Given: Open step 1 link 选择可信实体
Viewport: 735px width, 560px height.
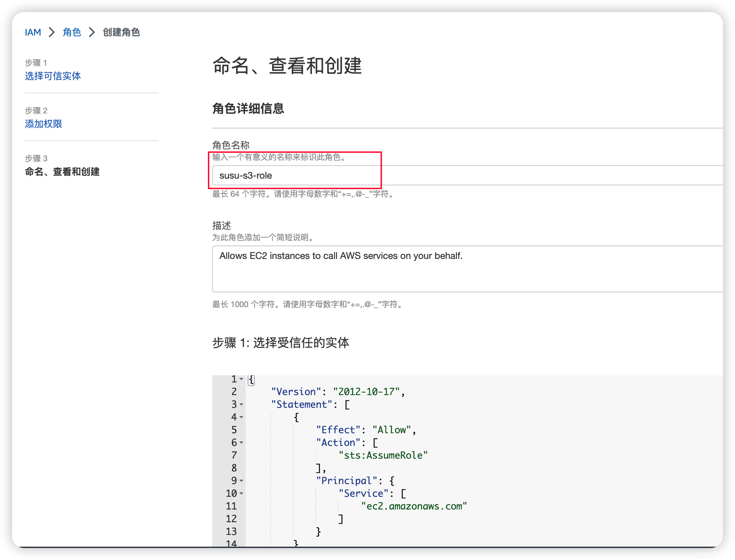Looking at the screenshot, I should point(53,76).
